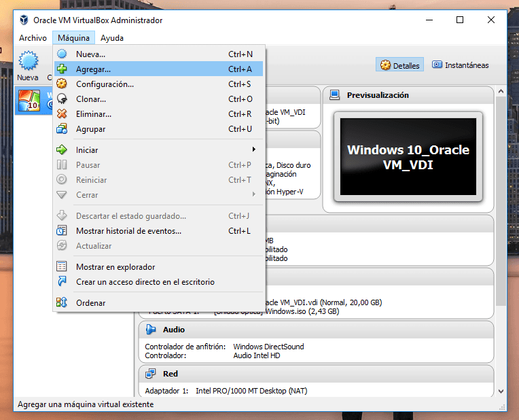Click the Windows 10 VM icon in list
Image resolution: width=519 pixels, height=420 pixels.
pyautogui.click(x=29, y=101)
